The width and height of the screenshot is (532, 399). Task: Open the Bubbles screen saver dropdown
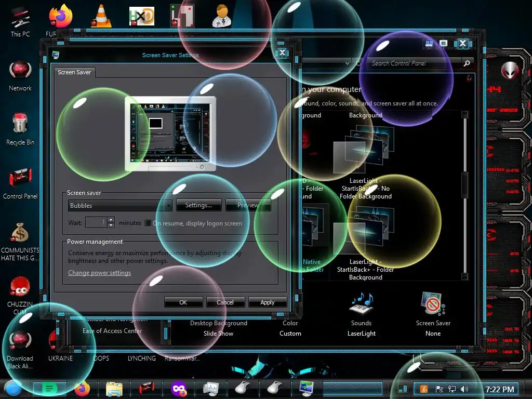[120, 205]
